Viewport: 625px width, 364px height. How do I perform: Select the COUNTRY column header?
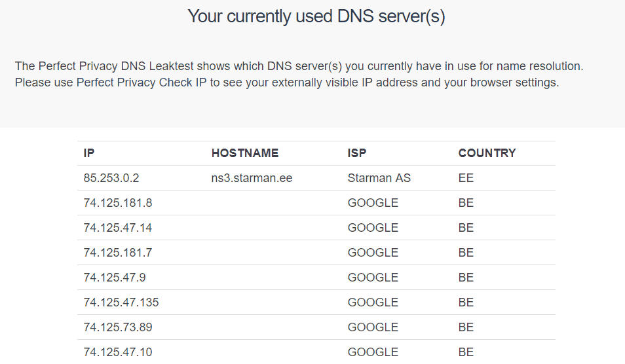coord(487,153)
